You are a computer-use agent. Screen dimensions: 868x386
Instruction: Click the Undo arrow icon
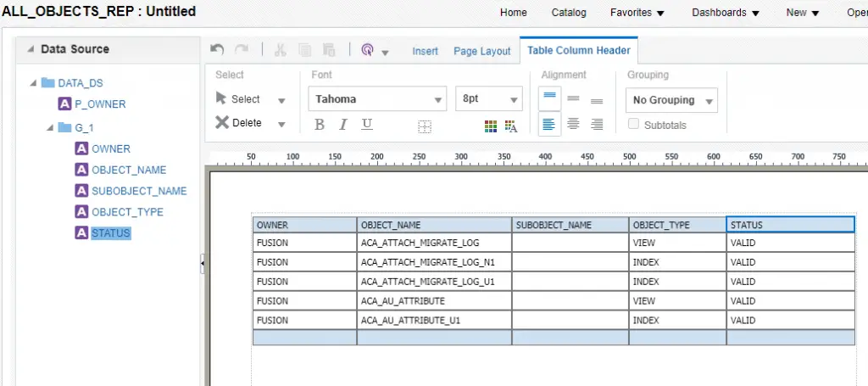[218, 50]
